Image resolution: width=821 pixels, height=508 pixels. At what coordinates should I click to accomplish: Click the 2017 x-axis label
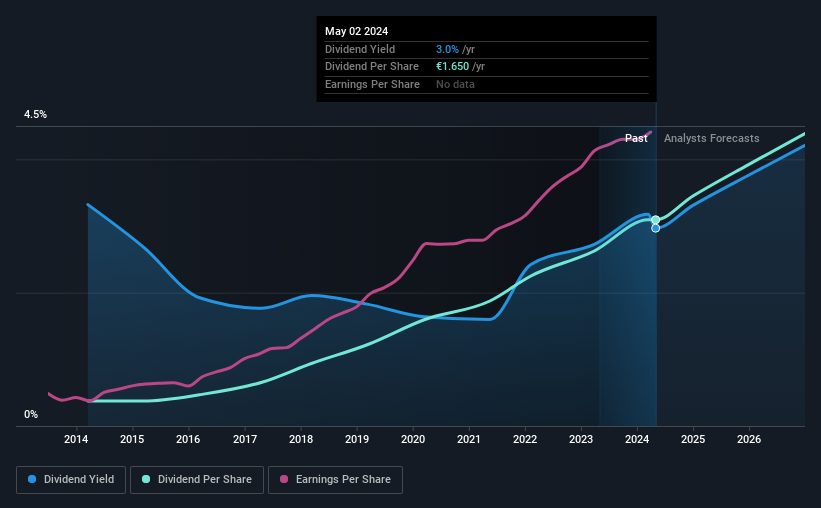pos(245,439)
